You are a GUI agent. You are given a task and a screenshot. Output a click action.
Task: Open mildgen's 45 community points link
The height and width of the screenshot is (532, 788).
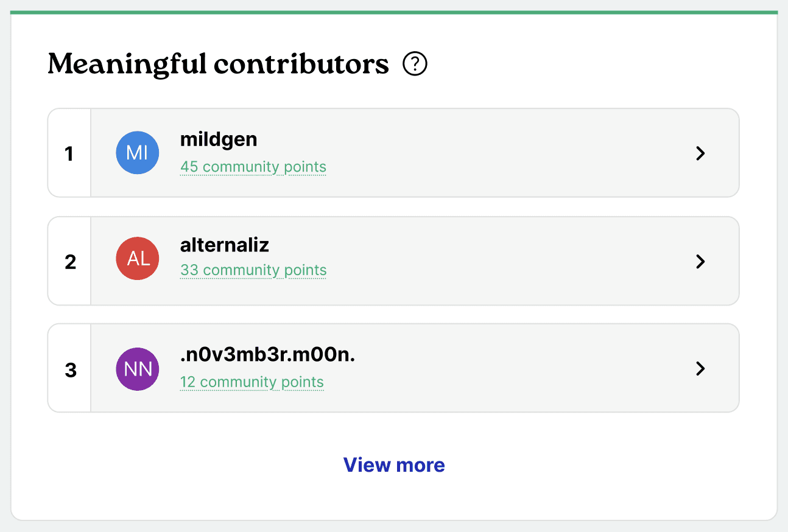pos(253,167)
